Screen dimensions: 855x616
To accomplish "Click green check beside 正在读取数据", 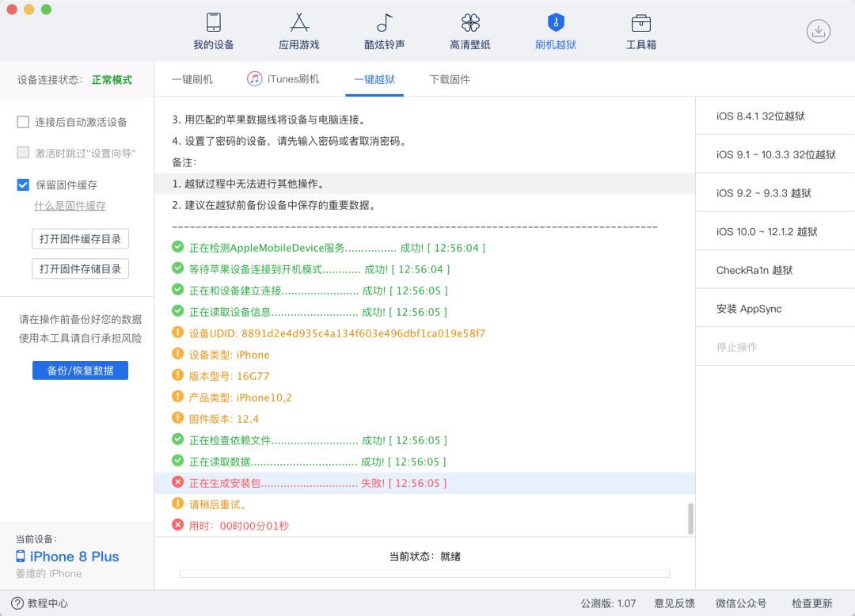I will [x=178, y=461].
